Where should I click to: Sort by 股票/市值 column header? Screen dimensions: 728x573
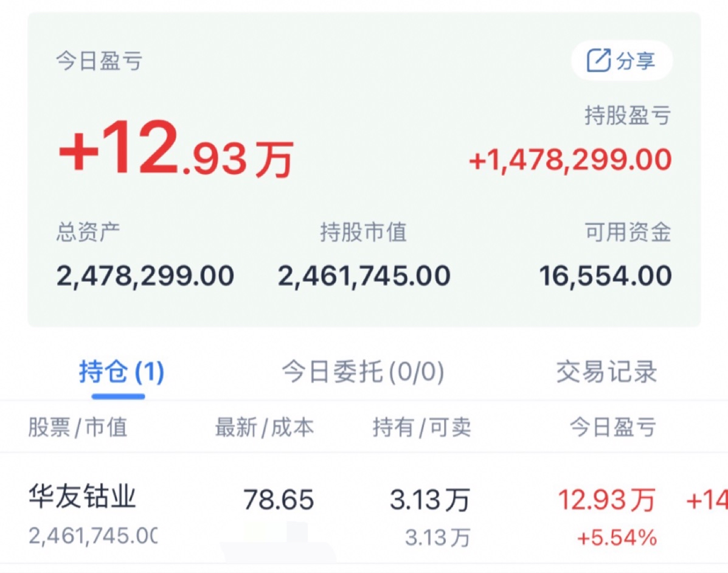click(78, 428)
